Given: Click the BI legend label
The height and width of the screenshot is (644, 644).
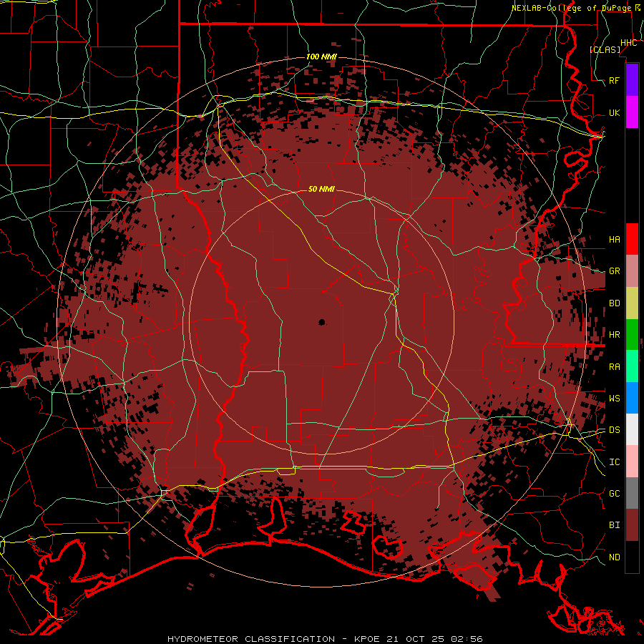Looking at the screenshot, I should pos(615,525).
